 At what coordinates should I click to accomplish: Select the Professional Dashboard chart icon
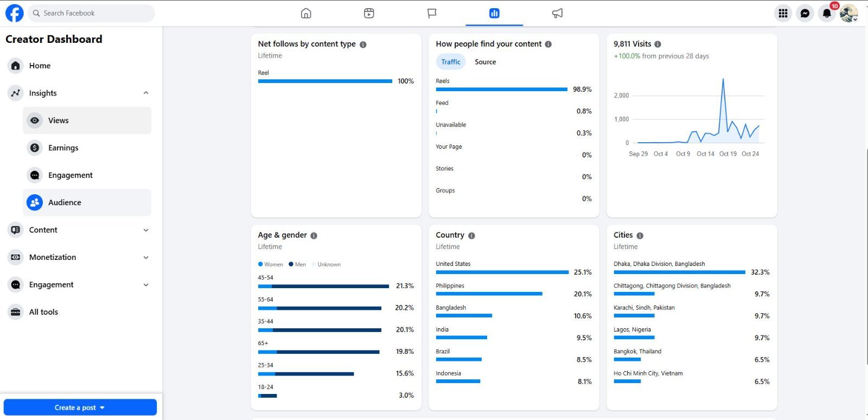pyautogui.click(x=494, y=13)
